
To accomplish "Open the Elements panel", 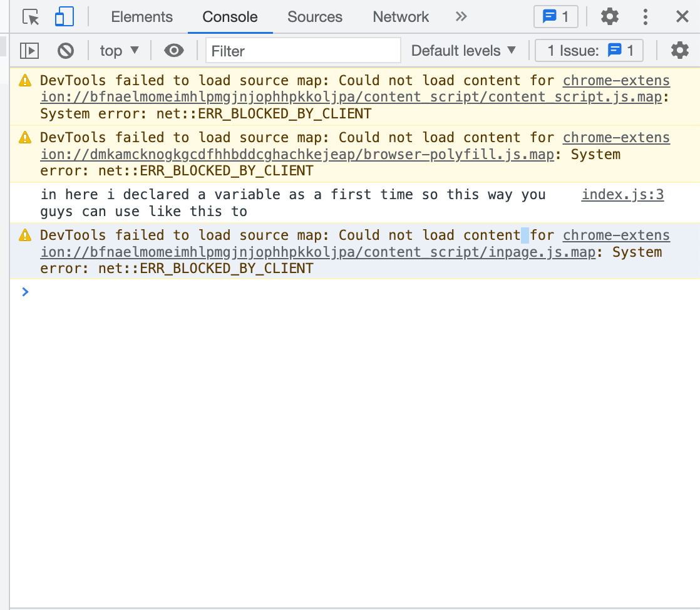I will tap(142, 16).
